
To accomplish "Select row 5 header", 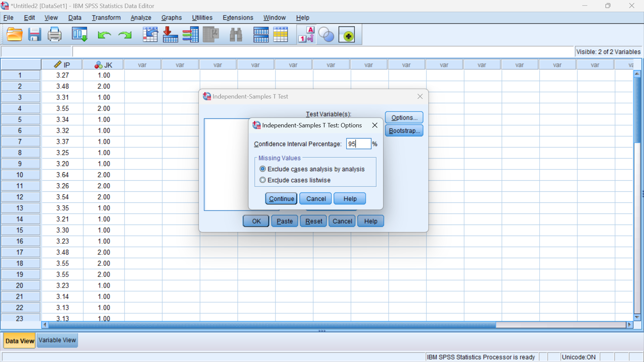I will coord(20,120).
